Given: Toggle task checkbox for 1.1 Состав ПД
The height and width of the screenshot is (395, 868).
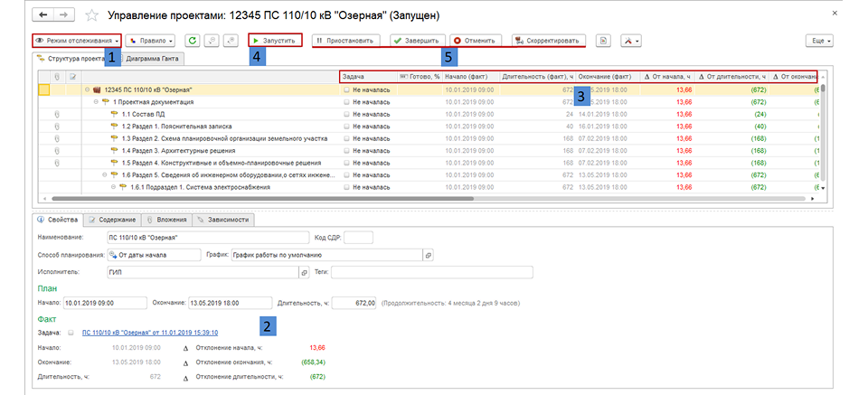Looking at the screenshot, I should pyautogui.click(x=346, y=114).
